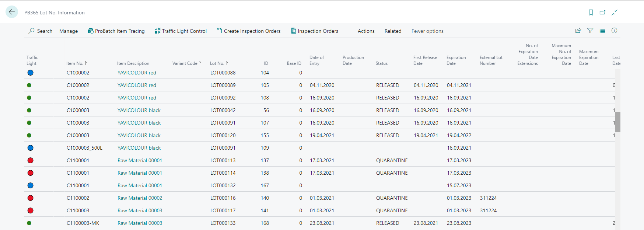Toggle the filter pane funnel icon
The image size is (644, 230).
[x=590, y=31]
